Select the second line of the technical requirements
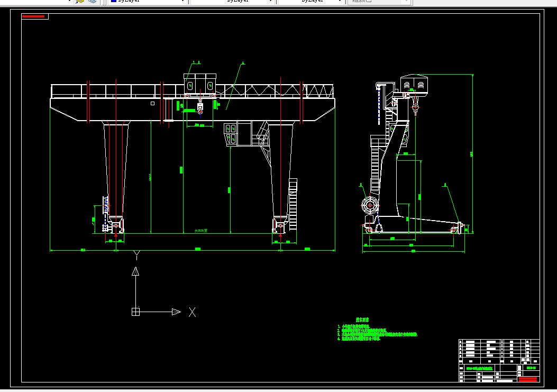The height and width of the screenshot is (392, 557). (x=362, y=331)
